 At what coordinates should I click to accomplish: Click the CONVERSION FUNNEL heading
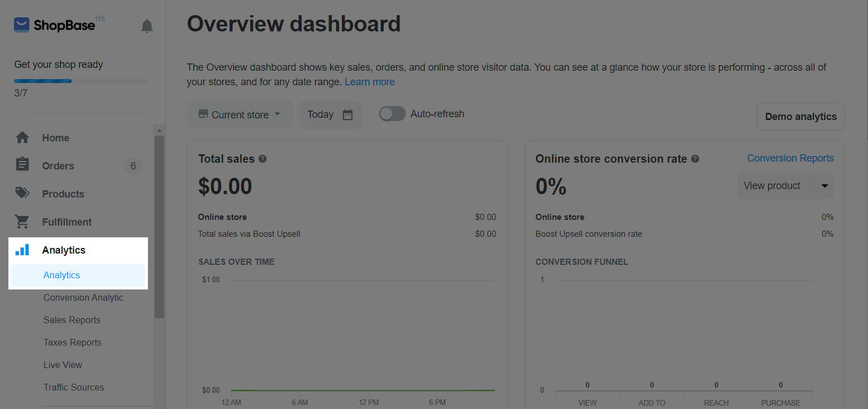click(x=582, y=261)
